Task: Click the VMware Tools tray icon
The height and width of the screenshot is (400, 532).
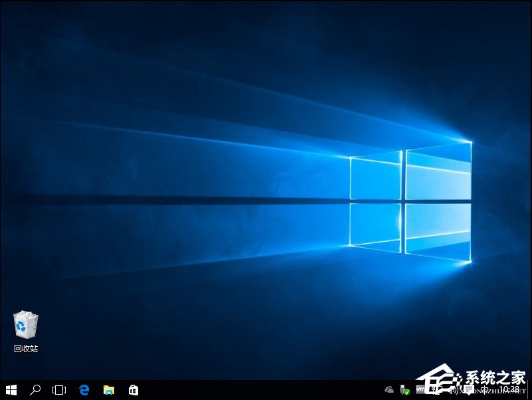Action: [x=420, y=391]
